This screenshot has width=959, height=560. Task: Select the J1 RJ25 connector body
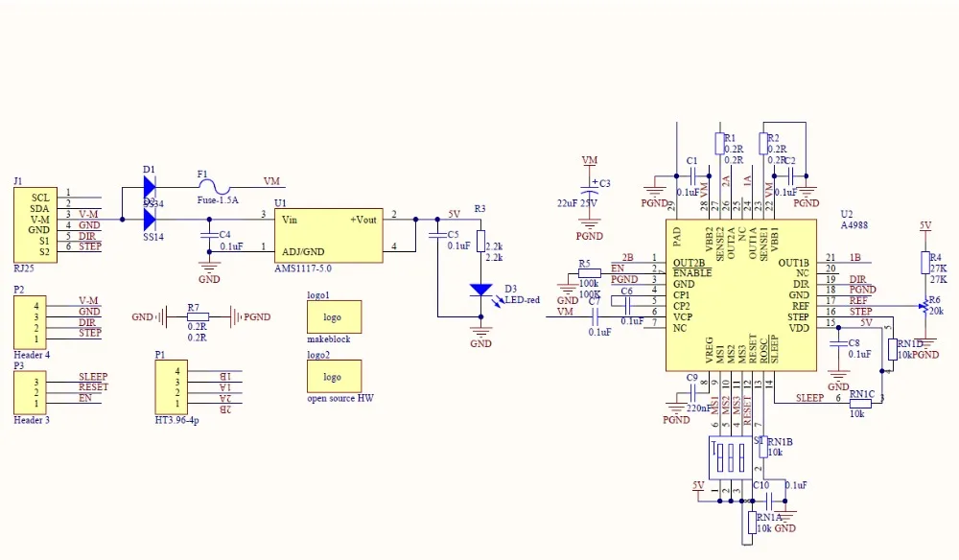tap(35, 225)
